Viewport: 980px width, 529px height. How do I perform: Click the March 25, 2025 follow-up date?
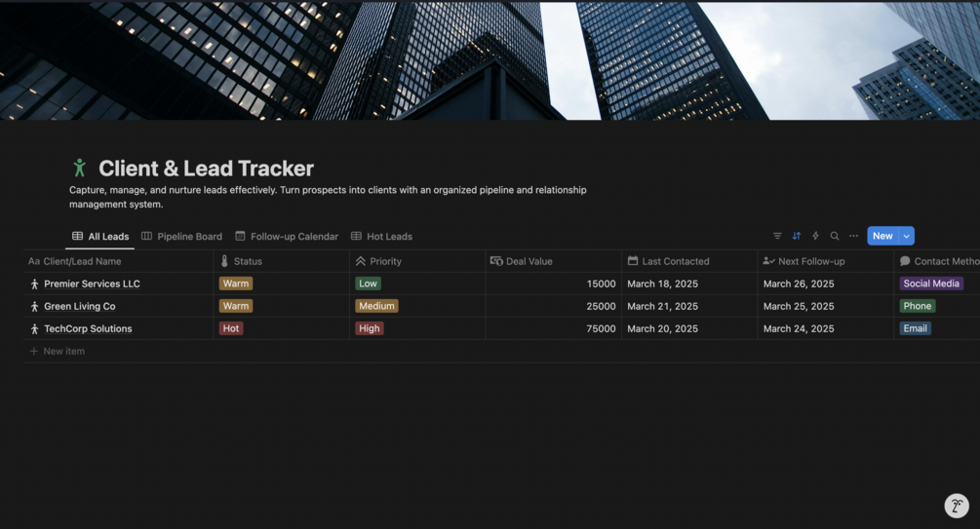pyautogui.click(x=799, y=306)
